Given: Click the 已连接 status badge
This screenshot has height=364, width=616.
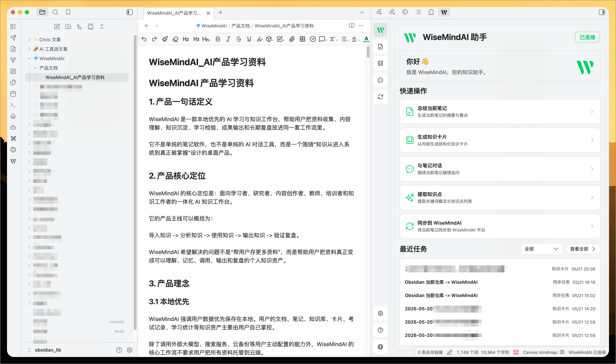Looking at the screenshot, I should click(x=587, y=37).
